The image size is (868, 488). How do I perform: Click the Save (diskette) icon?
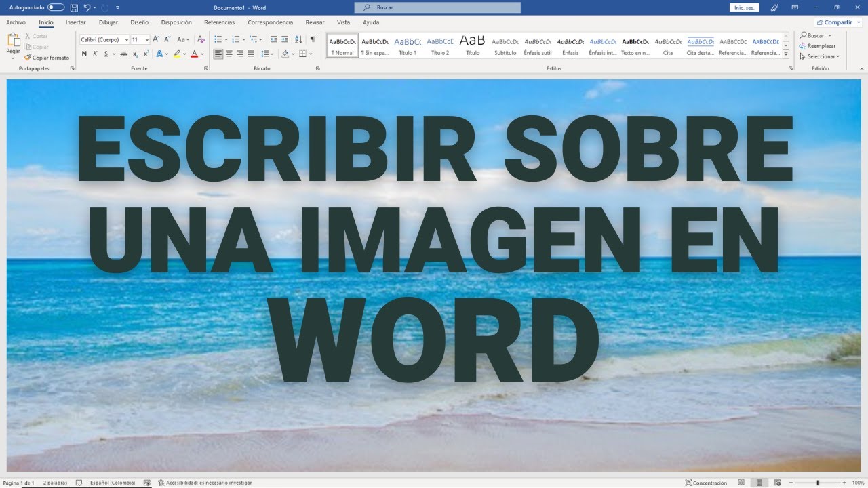point(73,7)
